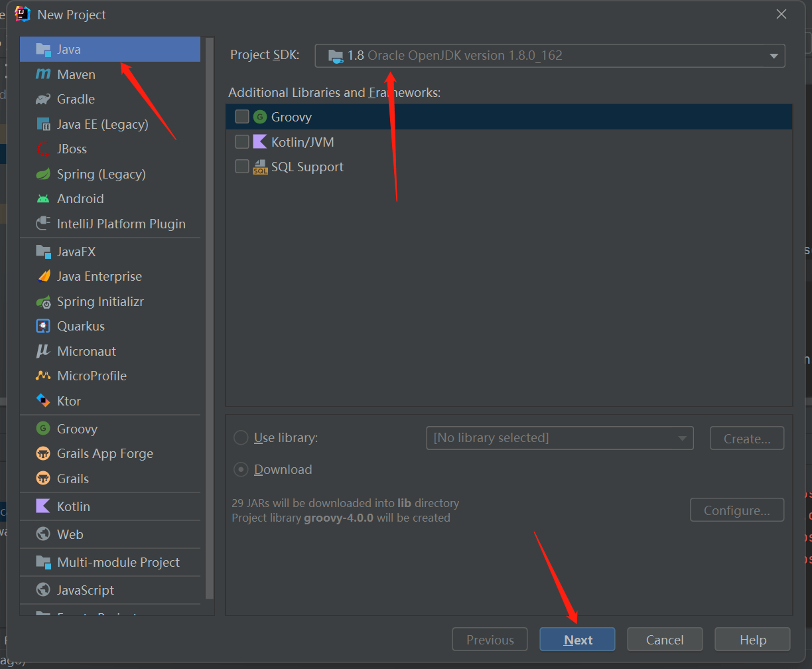Viewport: 812px width, 669px height.
Task: Select the Download radio button
Action: [240, 469]
